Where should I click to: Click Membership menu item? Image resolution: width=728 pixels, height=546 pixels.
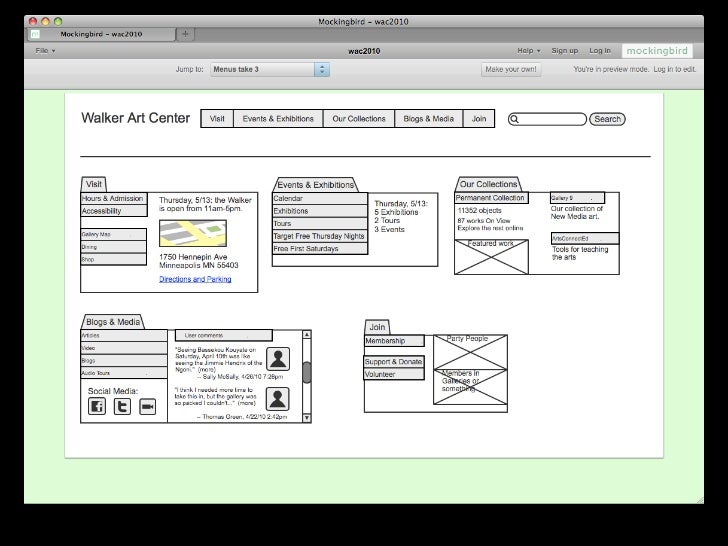[x=394, y=341]
